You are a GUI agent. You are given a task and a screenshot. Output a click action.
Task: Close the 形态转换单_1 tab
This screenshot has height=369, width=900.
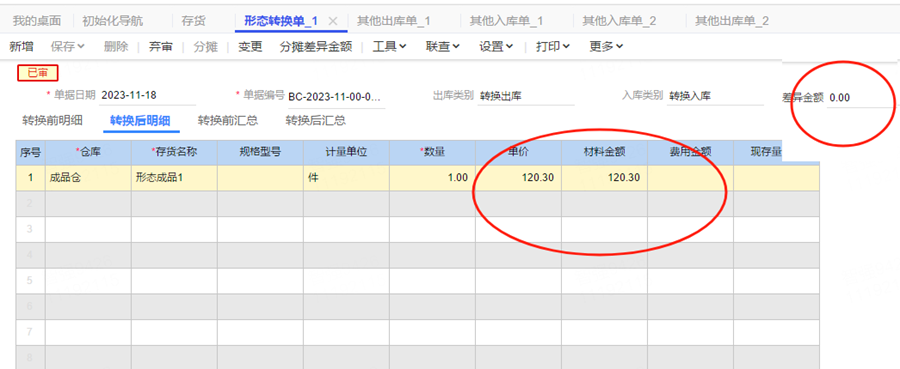tap(332, 21)
